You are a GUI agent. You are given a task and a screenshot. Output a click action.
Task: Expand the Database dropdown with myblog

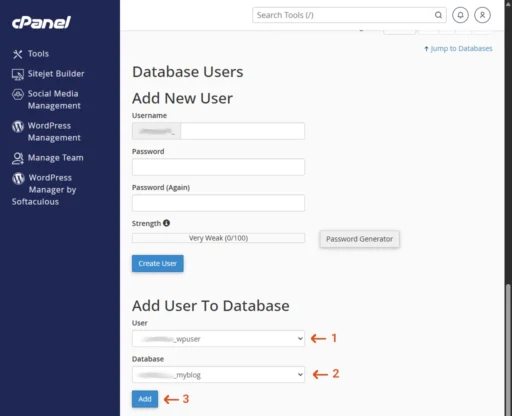(218, 375)
